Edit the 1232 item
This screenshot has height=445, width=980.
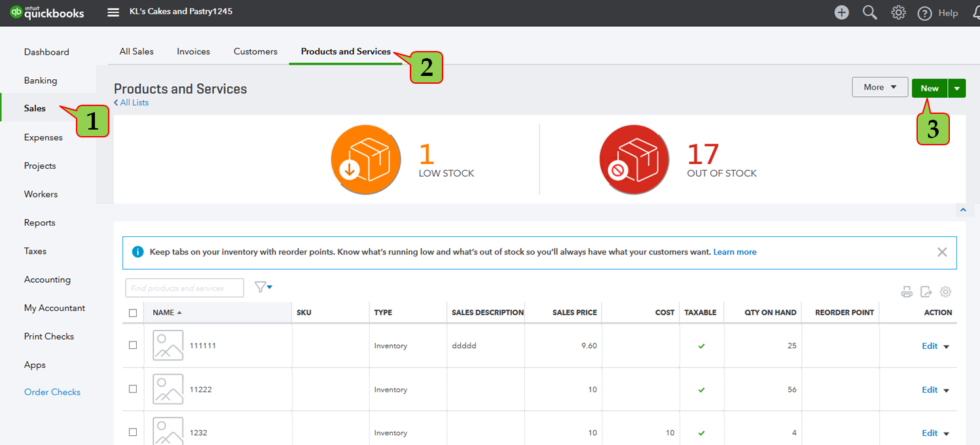pos(930,433)
